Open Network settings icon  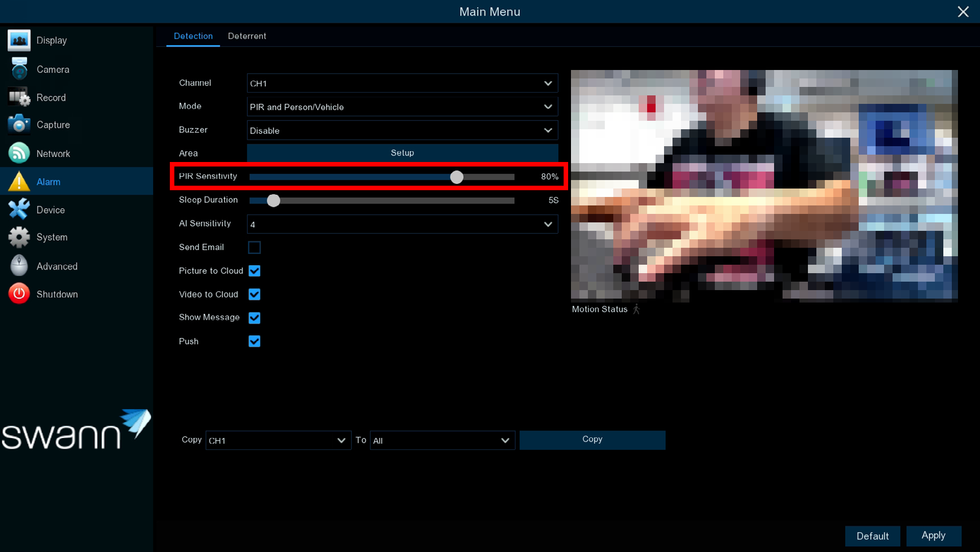click(19, 154)
